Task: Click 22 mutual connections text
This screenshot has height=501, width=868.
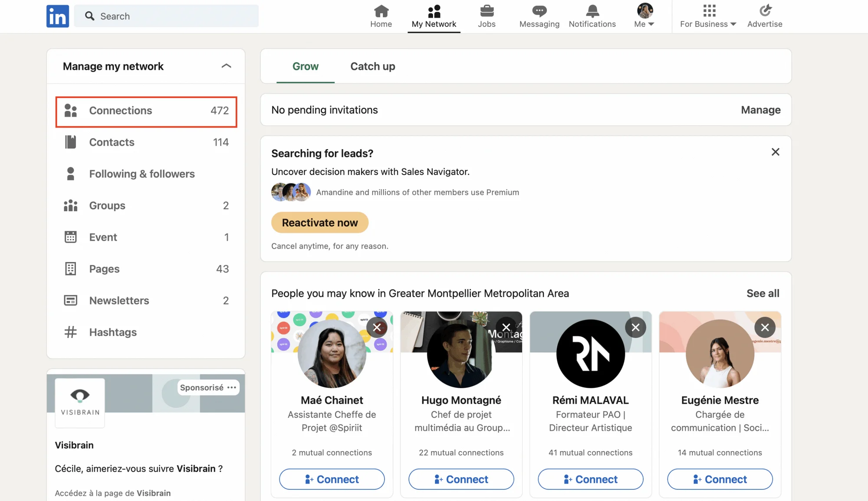Action: pyautogui.click(x=461, y=453)
